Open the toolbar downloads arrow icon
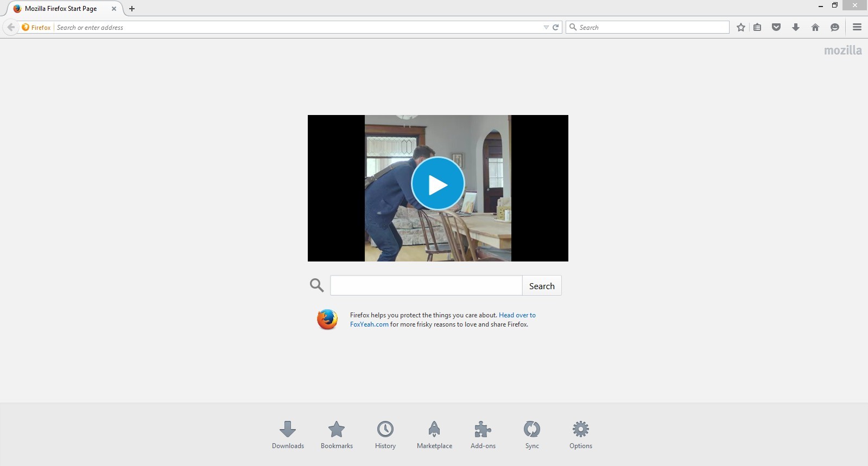 pyautogui.click(x=796, y=27)
